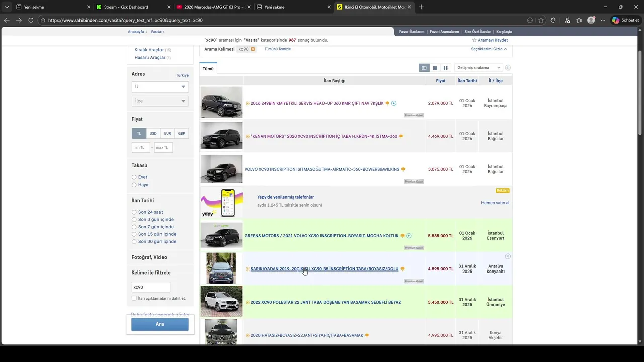
Task: Collapse filters with Seçtiklerimi Gizle
Action: (x=489, y=49)
